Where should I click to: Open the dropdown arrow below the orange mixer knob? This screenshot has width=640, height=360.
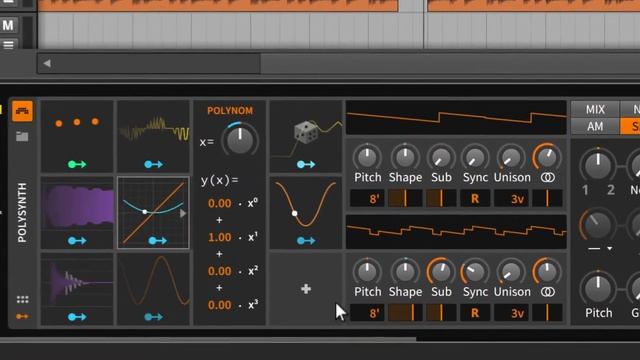click(x=609, y=248)
